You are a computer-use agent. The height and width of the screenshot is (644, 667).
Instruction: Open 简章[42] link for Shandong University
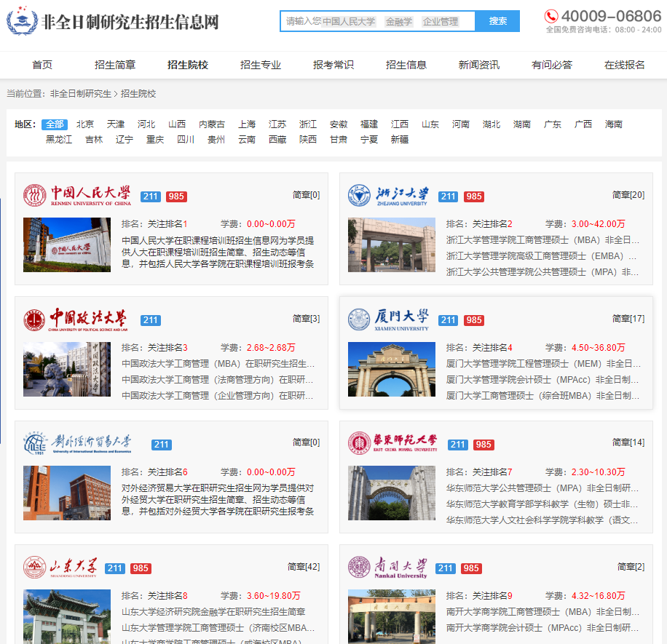(303, 567)
